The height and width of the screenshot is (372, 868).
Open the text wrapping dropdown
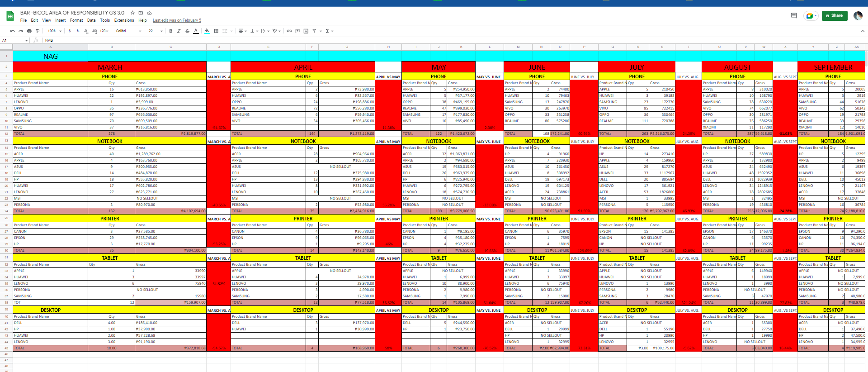[265, 31]
